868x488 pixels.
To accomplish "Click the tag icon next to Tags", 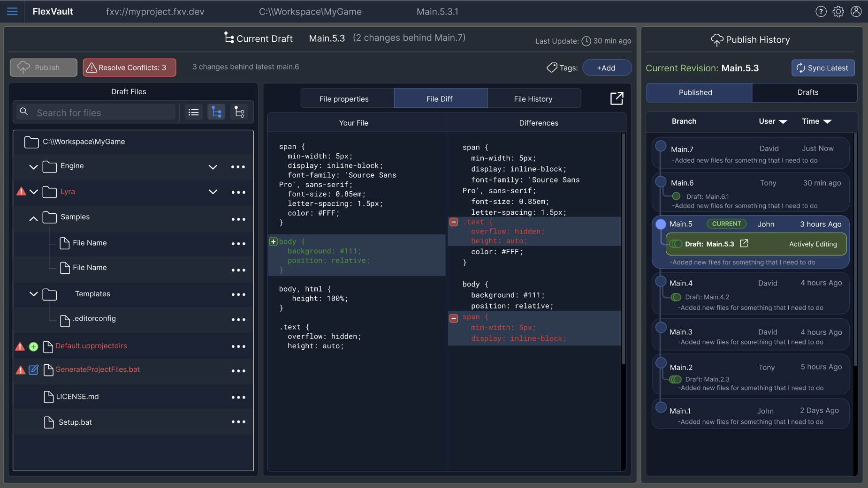I will [x=552, y=68].
